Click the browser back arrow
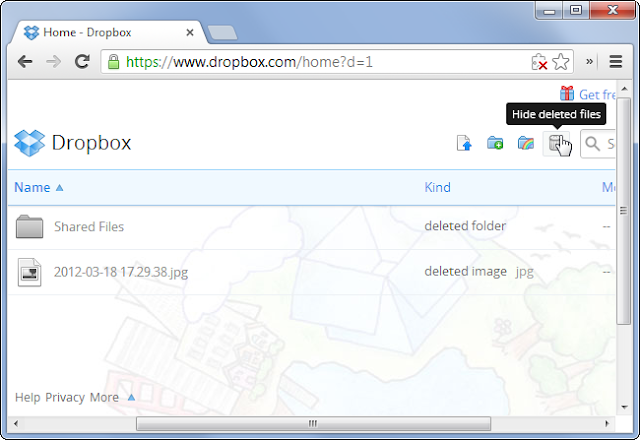 (25, 62)
